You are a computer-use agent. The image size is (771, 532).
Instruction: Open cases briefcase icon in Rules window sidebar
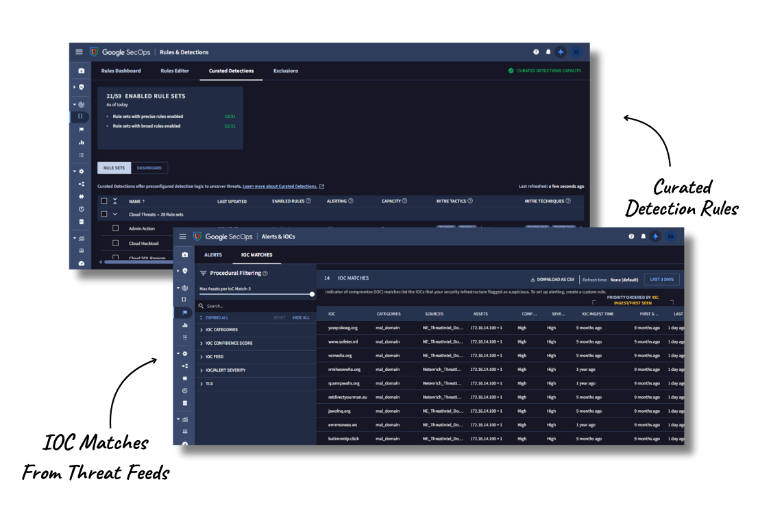coord(81,71)
